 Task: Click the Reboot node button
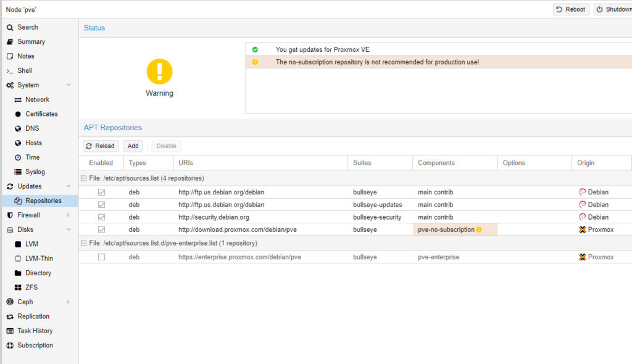pyautogui.click(x=571, y=9)
